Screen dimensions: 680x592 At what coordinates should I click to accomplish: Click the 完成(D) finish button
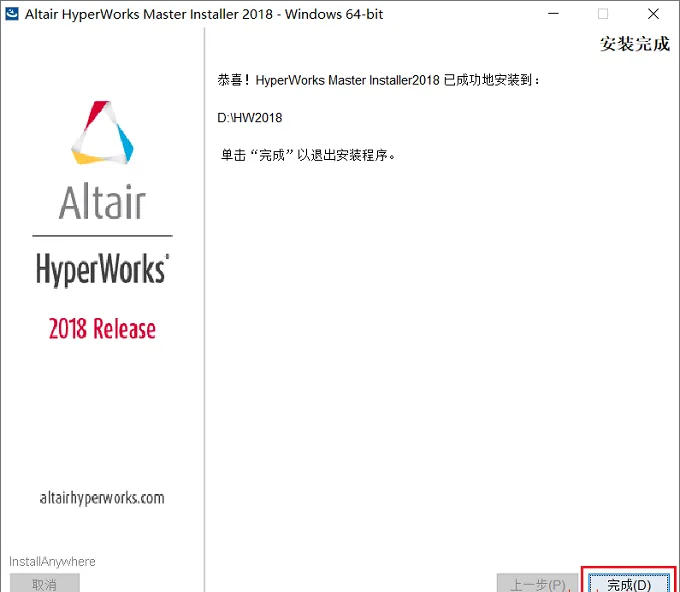(x=628, y=584)
